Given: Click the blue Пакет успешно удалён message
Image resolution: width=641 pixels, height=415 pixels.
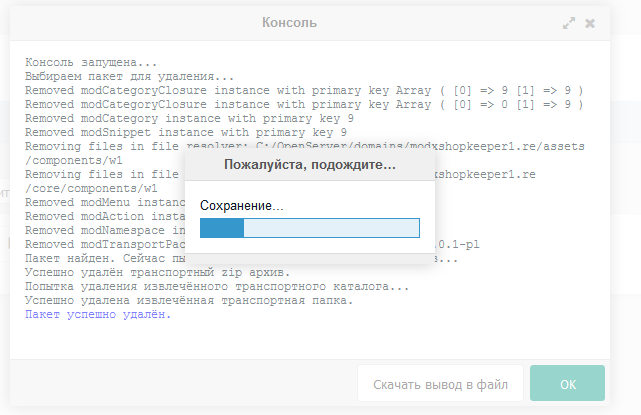Looking at the screenshot, I should coord(98,314).
